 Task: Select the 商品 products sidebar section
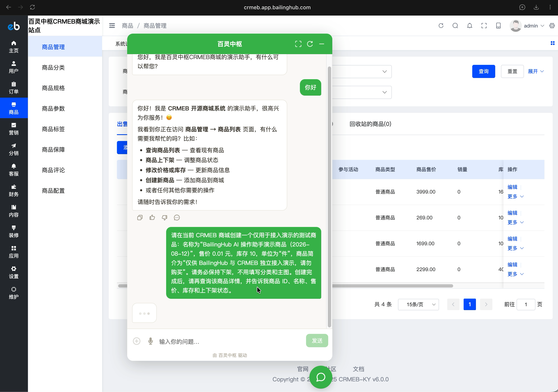[14, 108]
